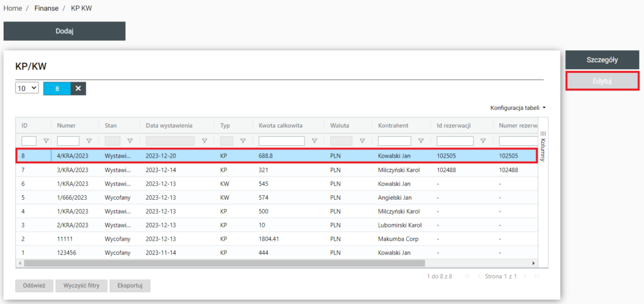
Task: Open Szczegóły for the selected record
Action: point(602,60)
